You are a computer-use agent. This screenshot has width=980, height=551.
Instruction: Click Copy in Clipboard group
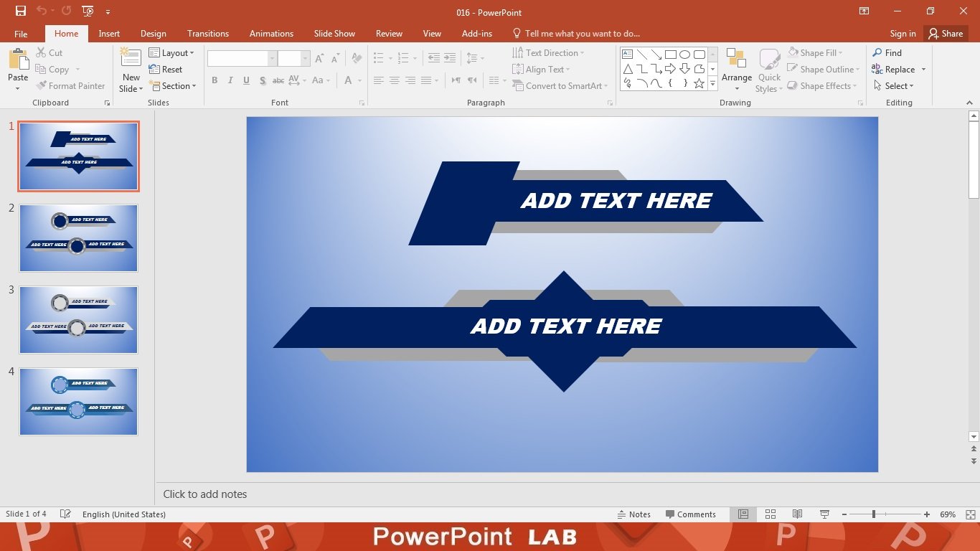(53, 69)
